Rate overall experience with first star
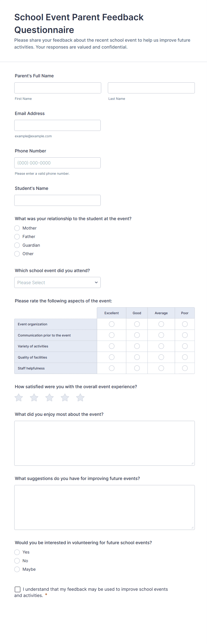The image size is (207, 644). pos(19,398)
